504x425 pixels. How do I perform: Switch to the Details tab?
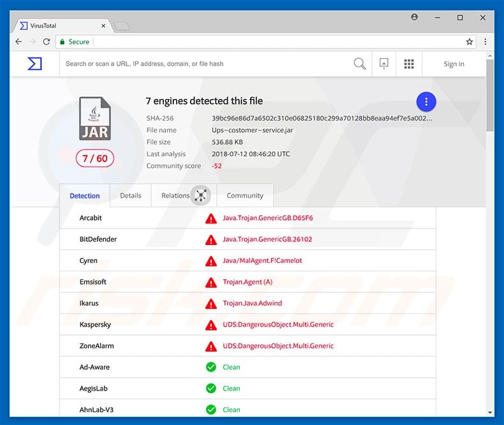(131, 195)
